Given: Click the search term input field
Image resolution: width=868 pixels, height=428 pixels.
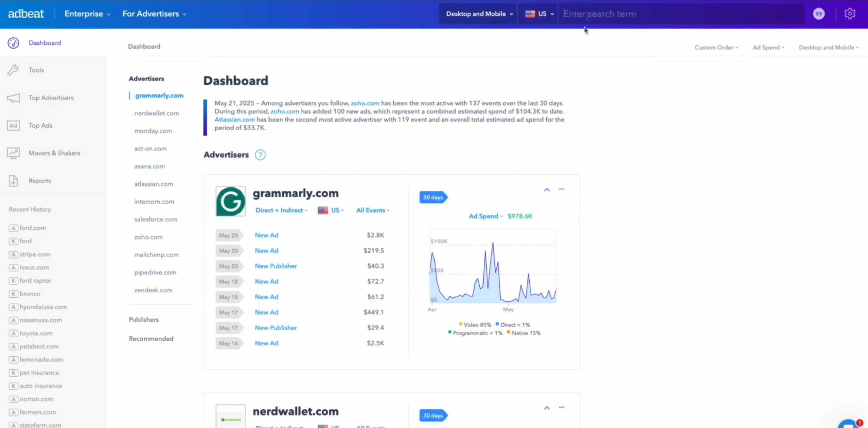Looking at the screenshot, I should (681, 14).
